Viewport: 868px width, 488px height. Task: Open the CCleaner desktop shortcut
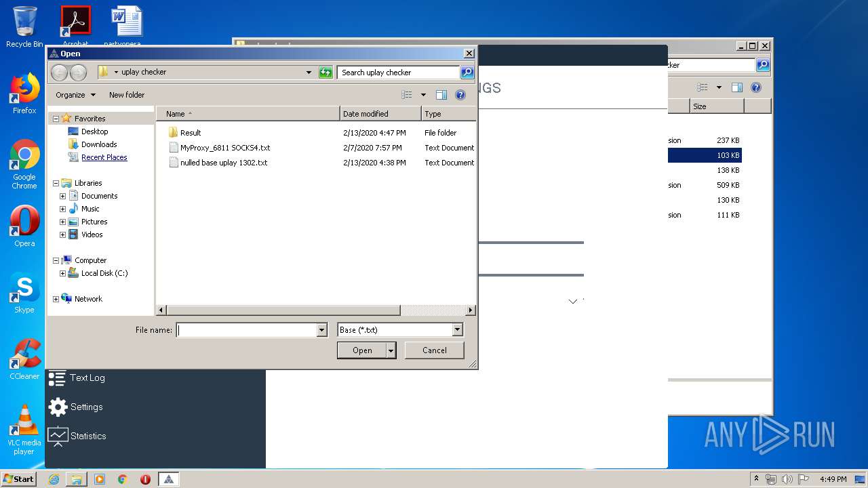(x=24, y=359)
